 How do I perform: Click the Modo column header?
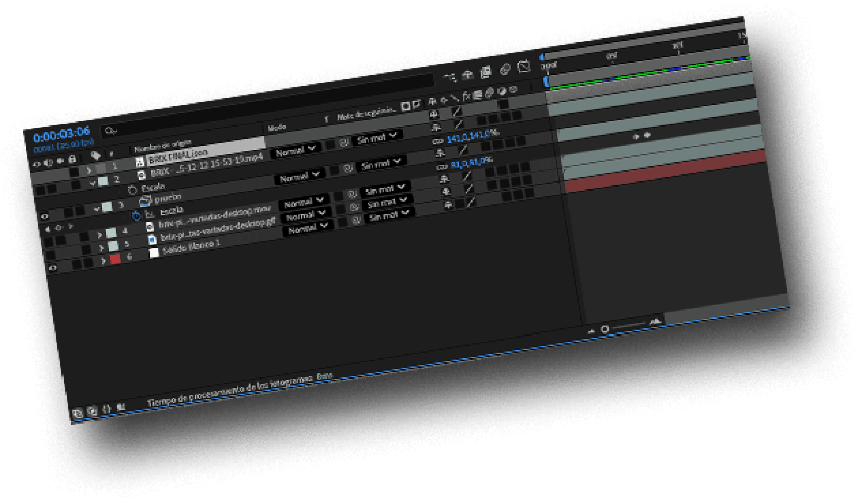click(277, 128)
